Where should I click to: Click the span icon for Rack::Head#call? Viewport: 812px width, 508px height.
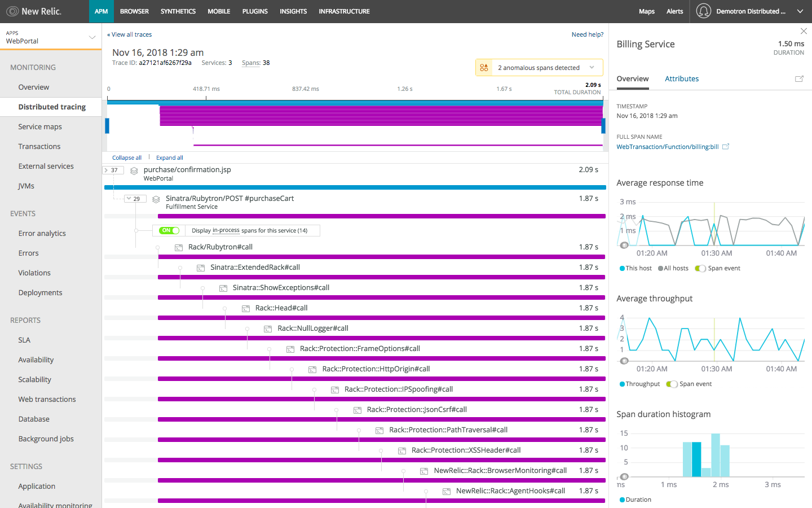point(246,309)
